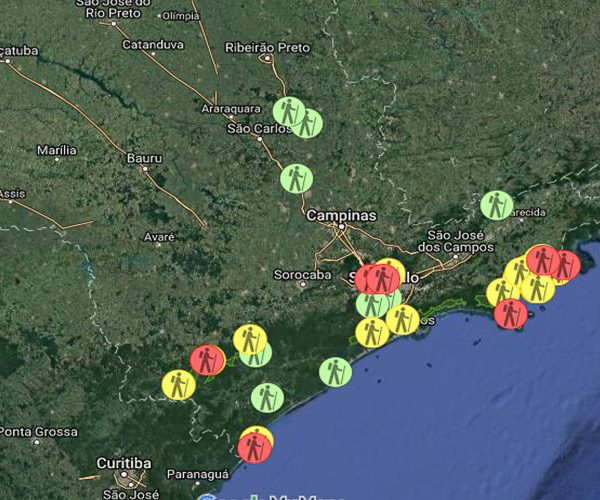
Task: Click the northernmost green hiker marker near Araraquara
Action: pos(289,111)
